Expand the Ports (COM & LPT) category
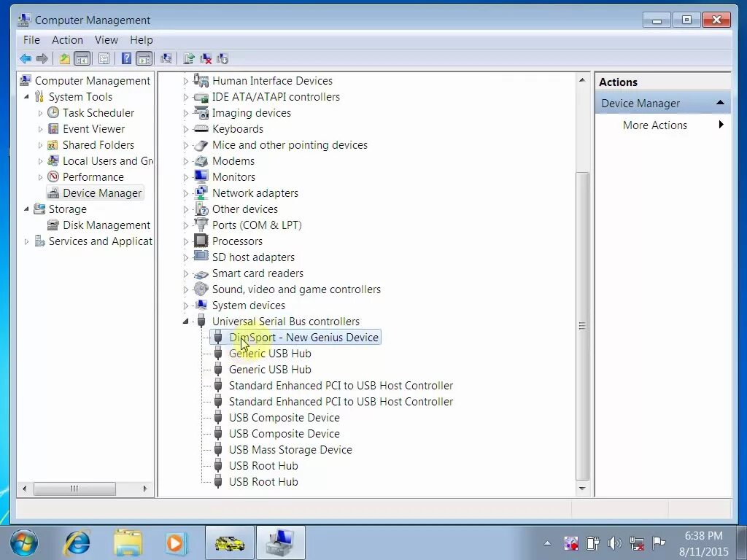Image resolution: width=747 pixels, height=560 pixels. 186,225
